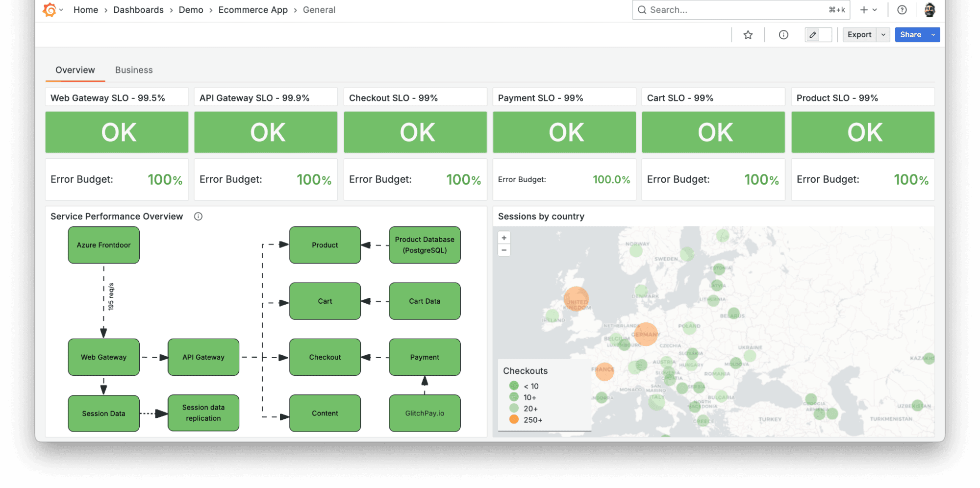This screenshot has width=980, height=488.
Task: Toggle dashboard edit mode switch
Action: [818, 35]
